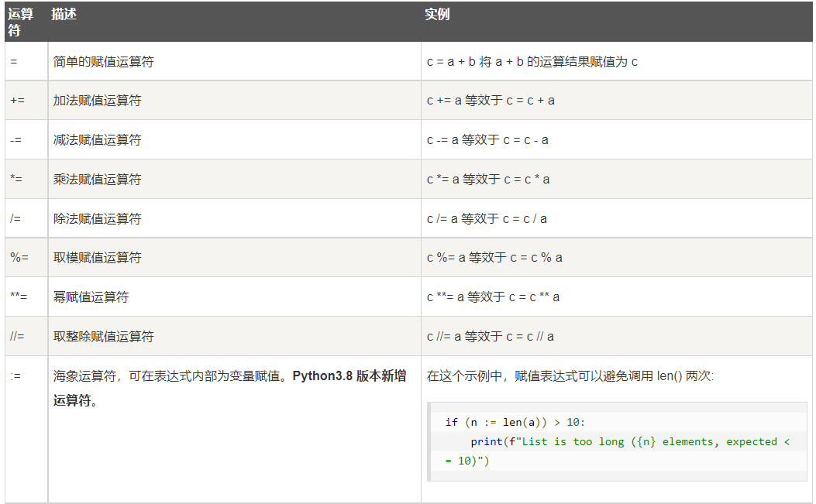Click the 取整除赋值运算符 description
The image size is (816, 504).
point(103,337)
